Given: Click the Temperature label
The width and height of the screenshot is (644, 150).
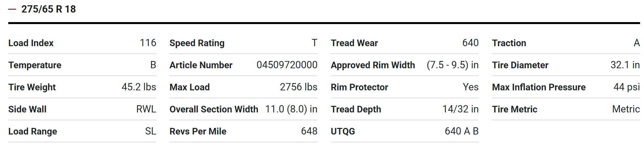Looking at the screenshot, I should (35, 65).
